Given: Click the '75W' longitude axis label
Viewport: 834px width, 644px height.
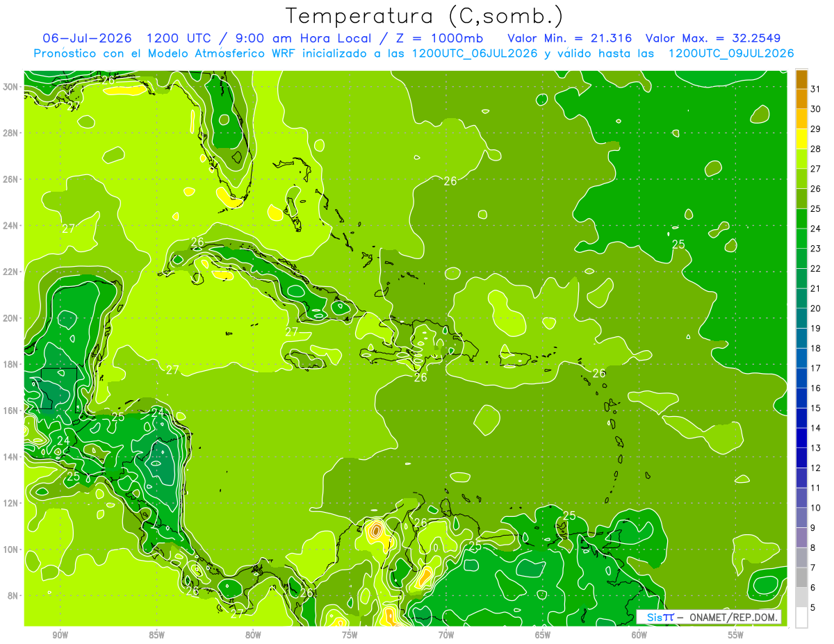Looking at the screenshot, I should pyautogui.click(x=350, y=635).
